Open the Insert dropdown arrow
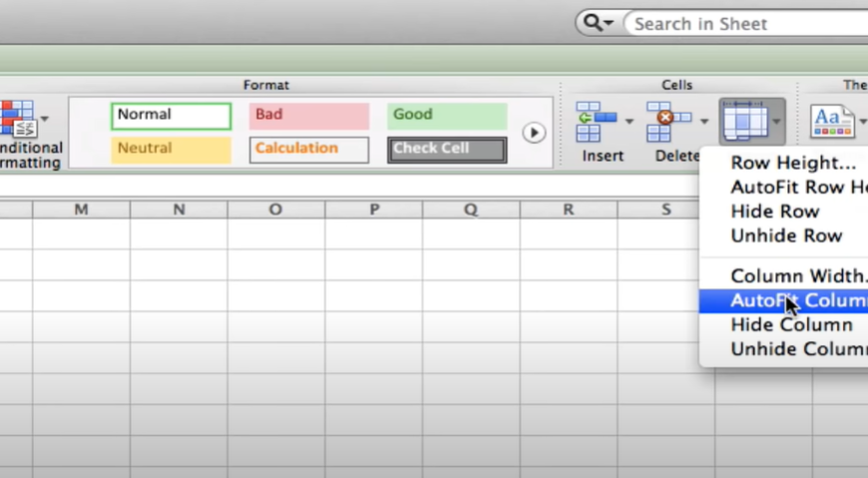The width and height of the screenshot is (868, 478). coord(629,122)
